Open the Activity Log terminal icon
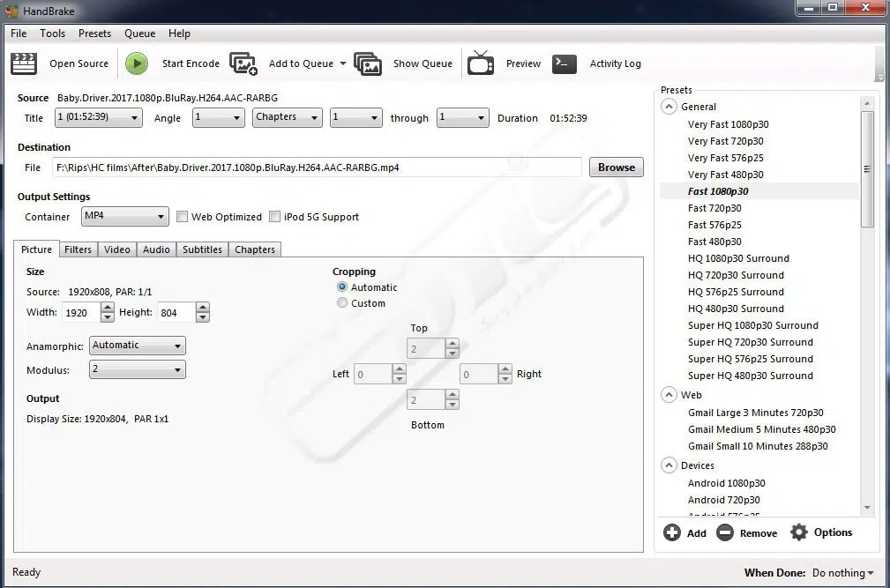This screenshot has width=890, height=588. click(565, 63)
